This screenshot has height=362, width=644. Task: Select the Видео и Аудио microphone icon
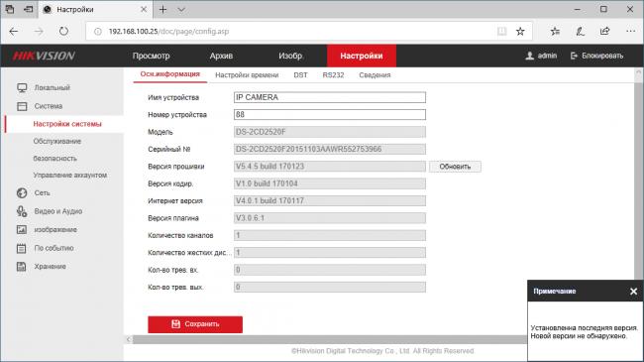coord(22,211)
